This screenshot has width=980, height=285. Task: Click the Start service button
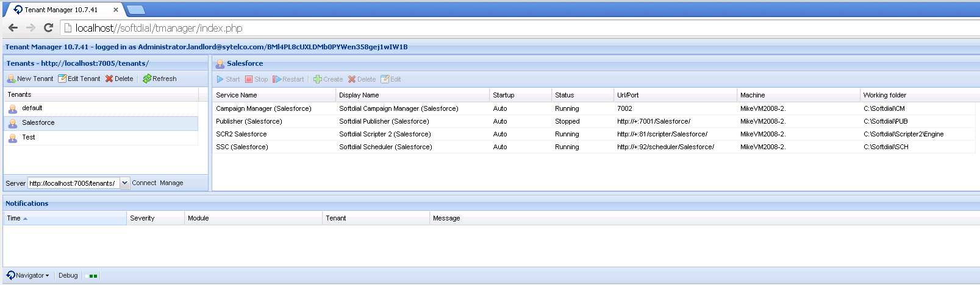click(x=228, y=79)
